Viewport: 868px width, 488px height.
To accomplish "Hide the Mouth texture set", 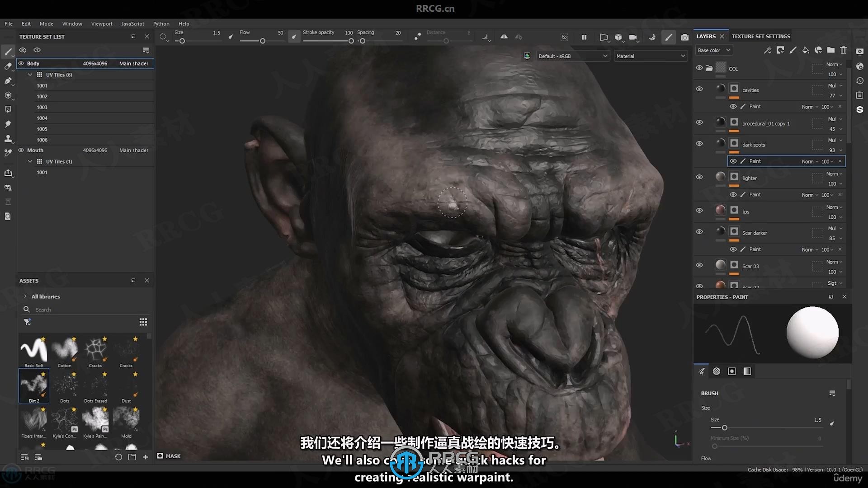I will click(21, 150).
